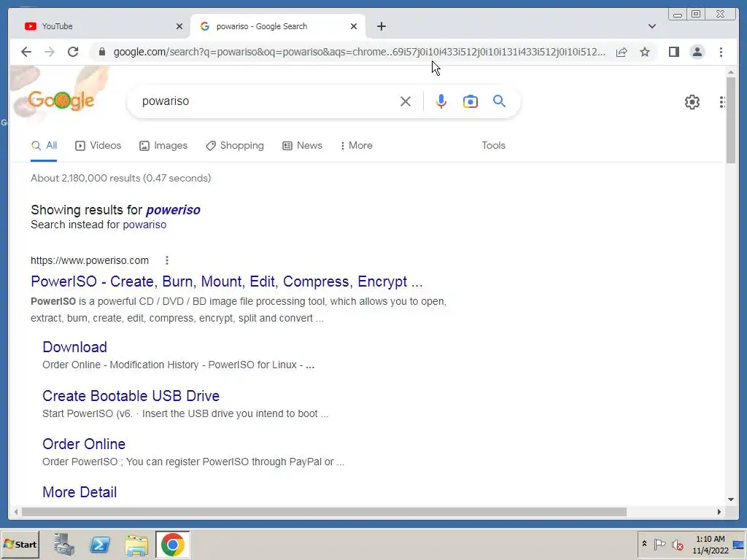This screenshot has width=747, height=560.
Task: Show hidden system tray icons
Action: tap(645, 544)
